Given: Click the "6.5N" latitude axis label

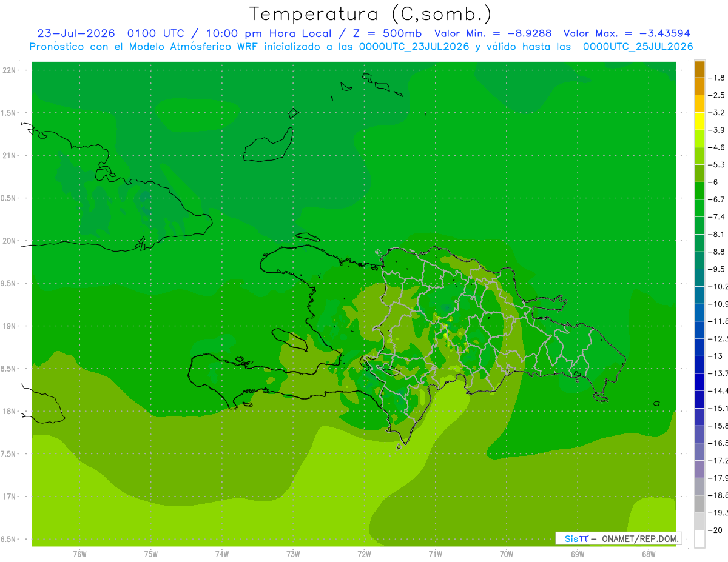Looking at the screenshot, I should tap(8, 539).
